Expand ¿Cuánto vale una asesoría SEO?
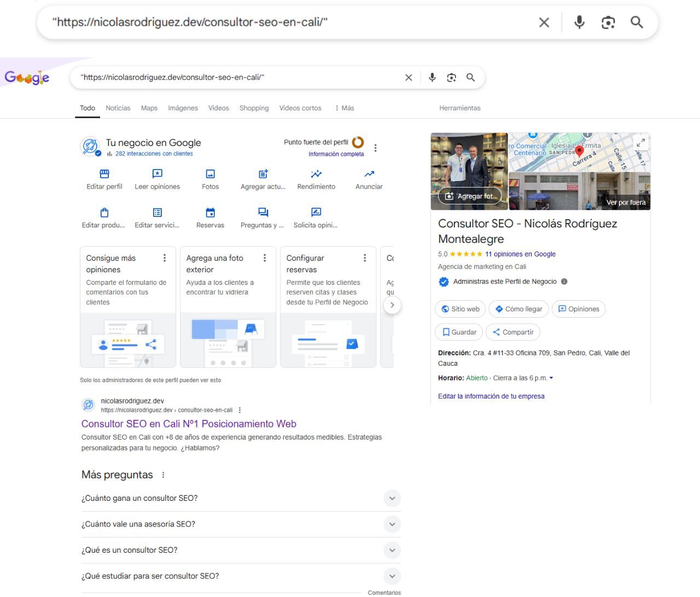The width and height of the screenshot is (700, 597). tap(241, 524)
